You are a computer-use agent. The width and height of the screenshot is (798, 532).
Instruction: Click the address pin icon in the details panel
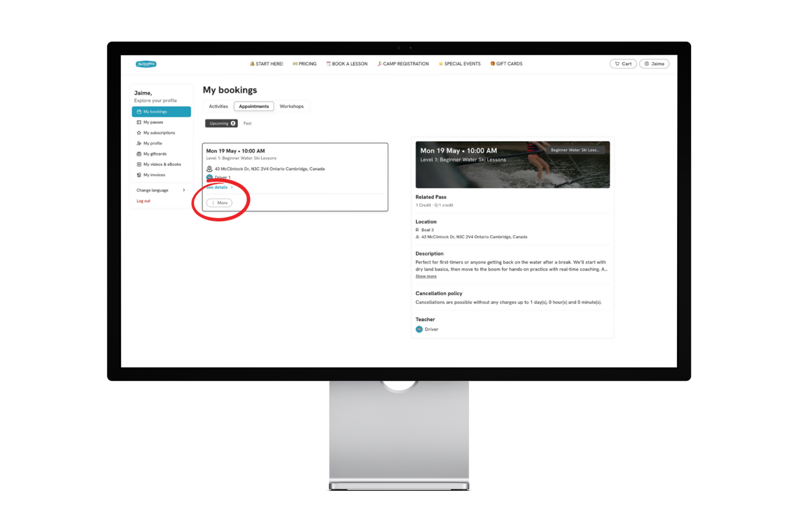[417, 237]
